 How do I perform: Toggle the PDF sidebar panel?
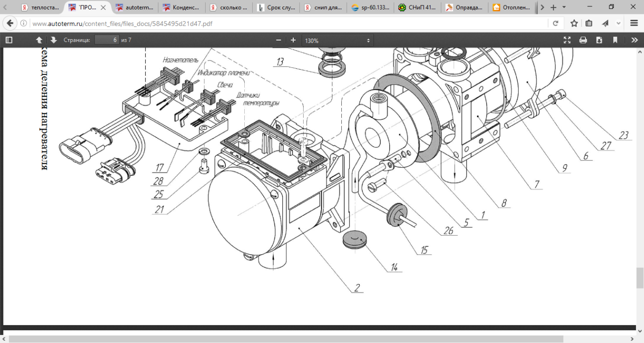point(8,40)
